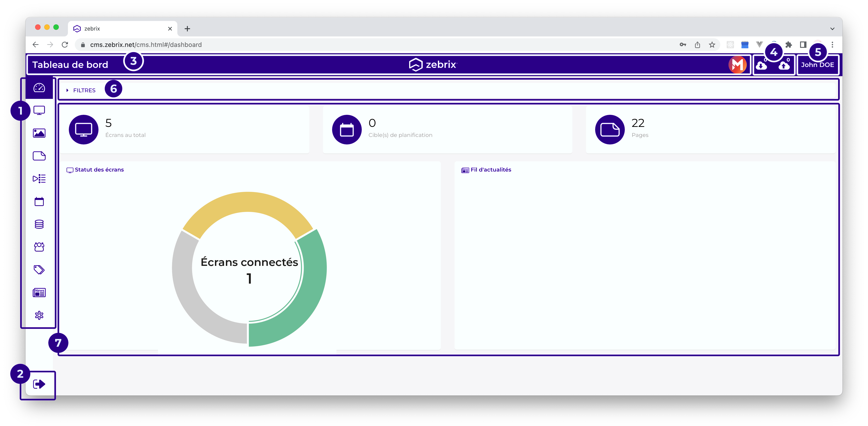The image size is (868, 426).
Task: Open the Screens monitor sidebar icon
Action: pyautogui.click(x=39, y=110)
